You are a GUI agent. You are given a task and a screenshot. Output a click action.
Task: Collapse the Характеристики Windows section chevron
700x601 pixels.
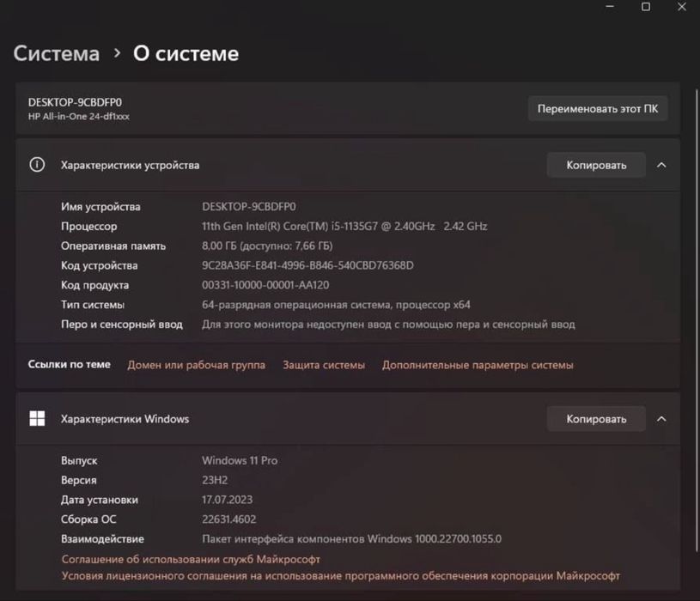(661, 419)
